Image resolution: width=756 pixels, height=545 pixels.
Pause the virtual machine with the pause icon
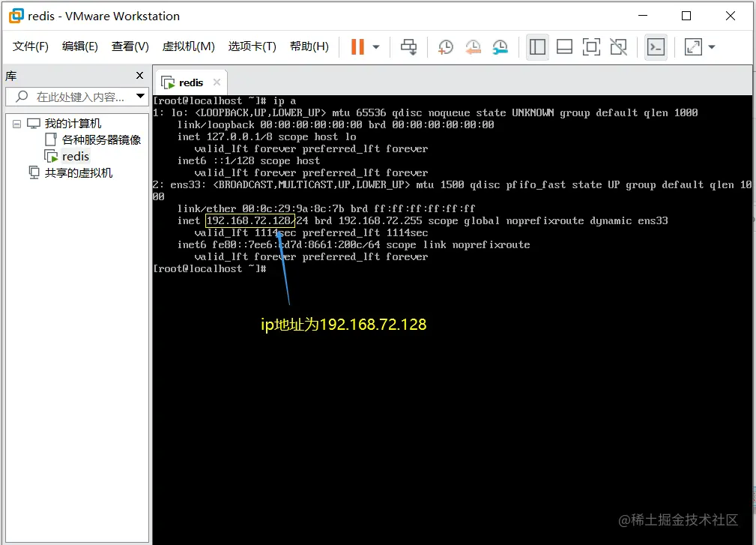(357, 46)
